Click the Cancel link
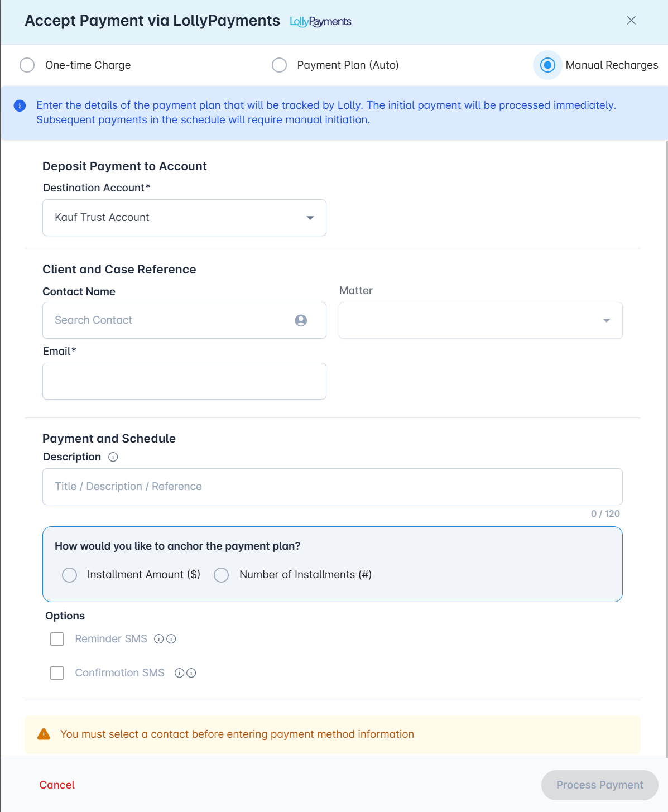 click(57, 785)
